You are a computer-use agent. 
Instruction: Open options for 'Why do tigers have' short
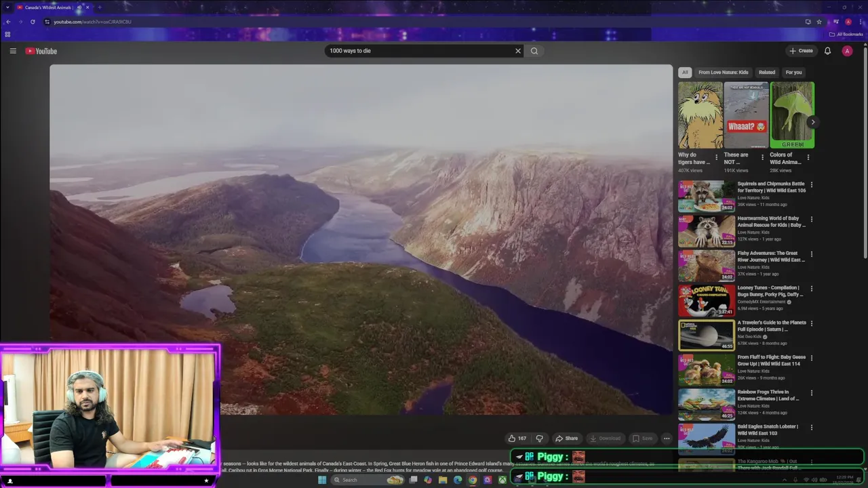(716, 157)
